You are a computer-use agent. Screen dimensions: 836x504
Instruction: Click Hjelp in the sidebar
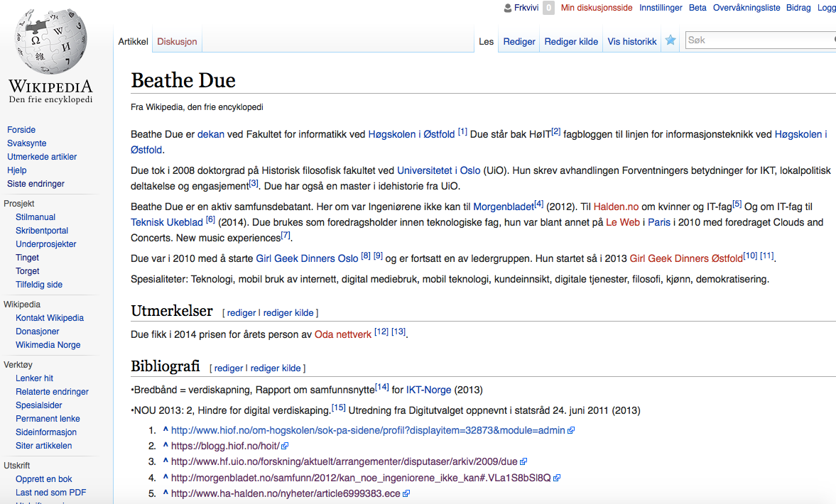[16, 170]
